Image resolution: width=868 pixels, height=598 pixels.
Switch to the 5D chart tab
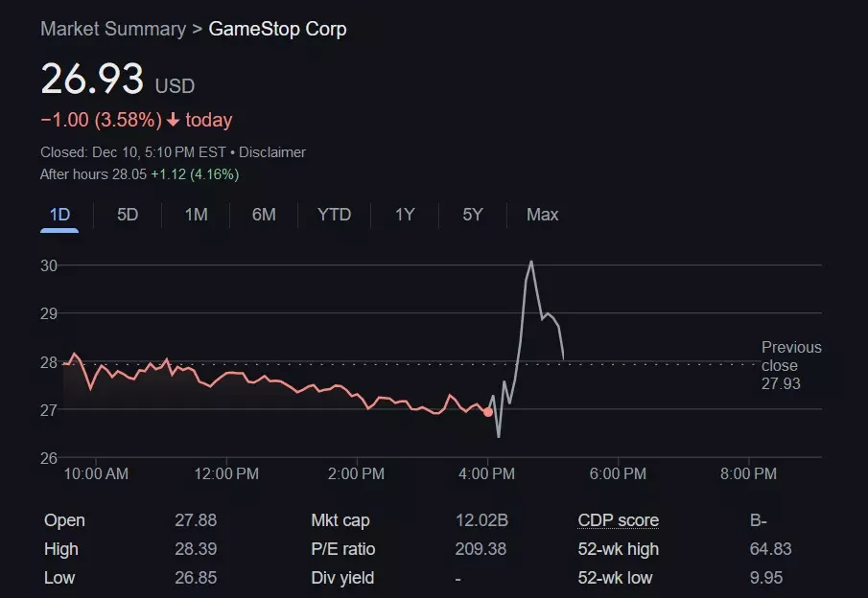[128, 215]
